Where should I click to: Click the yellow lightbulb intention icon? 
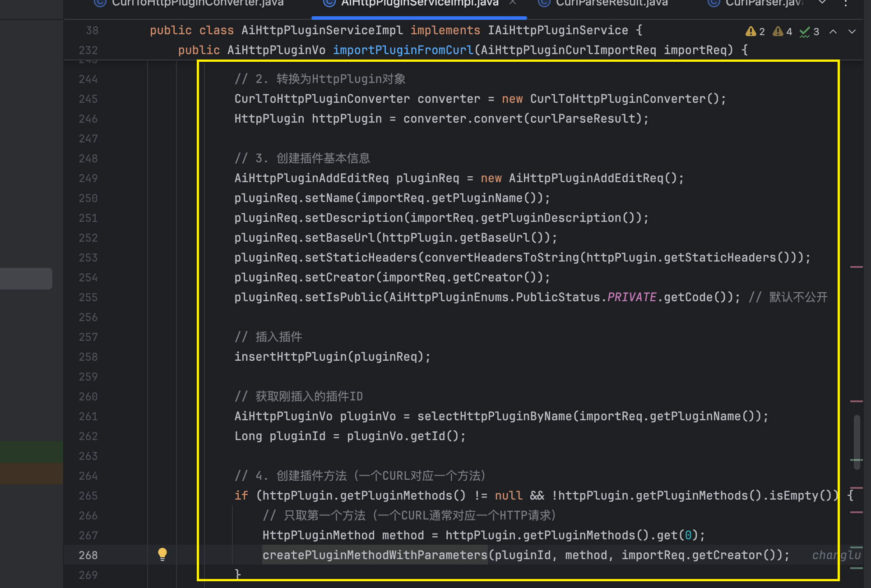(162, 554)
